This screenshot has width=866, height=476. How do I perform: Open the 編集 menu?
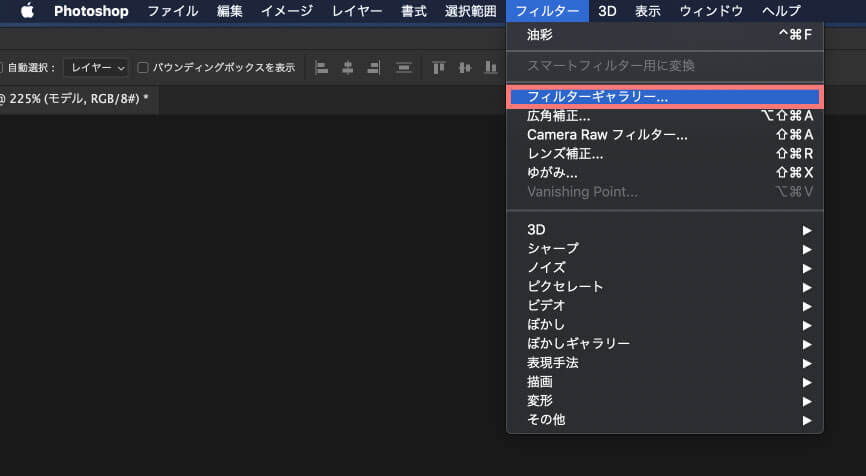point(230,11)
